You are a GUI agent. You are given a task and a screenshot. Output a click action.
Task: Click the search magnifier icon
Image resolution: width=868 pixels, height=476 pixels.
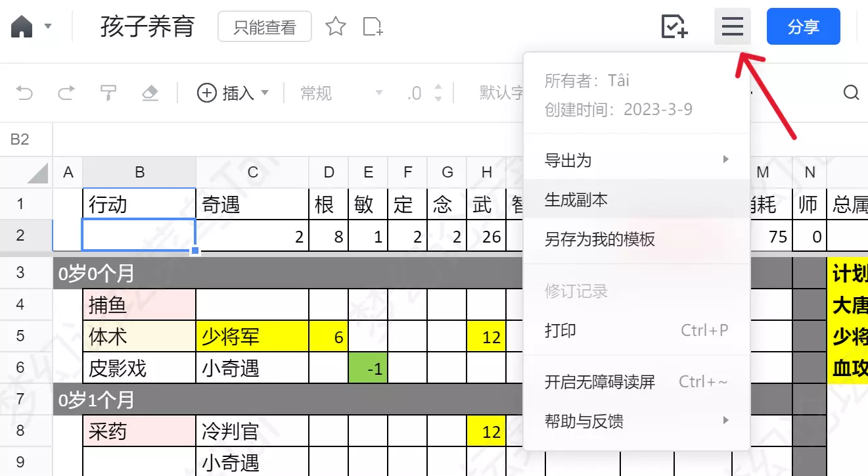tap(852, 93)
